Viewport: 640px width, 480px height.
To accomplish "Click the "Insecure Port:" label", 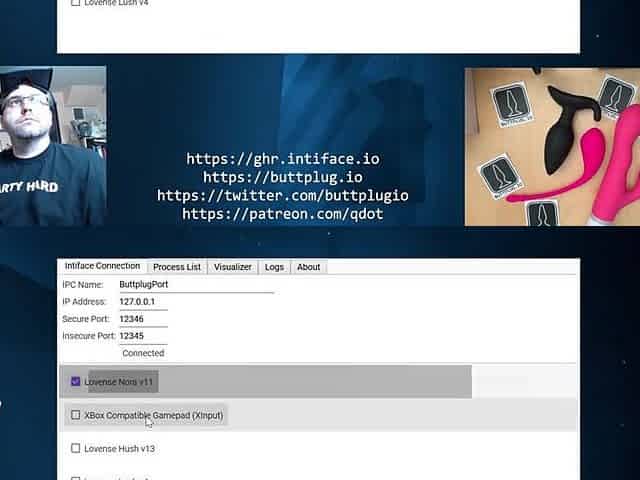I will point(89,336).
